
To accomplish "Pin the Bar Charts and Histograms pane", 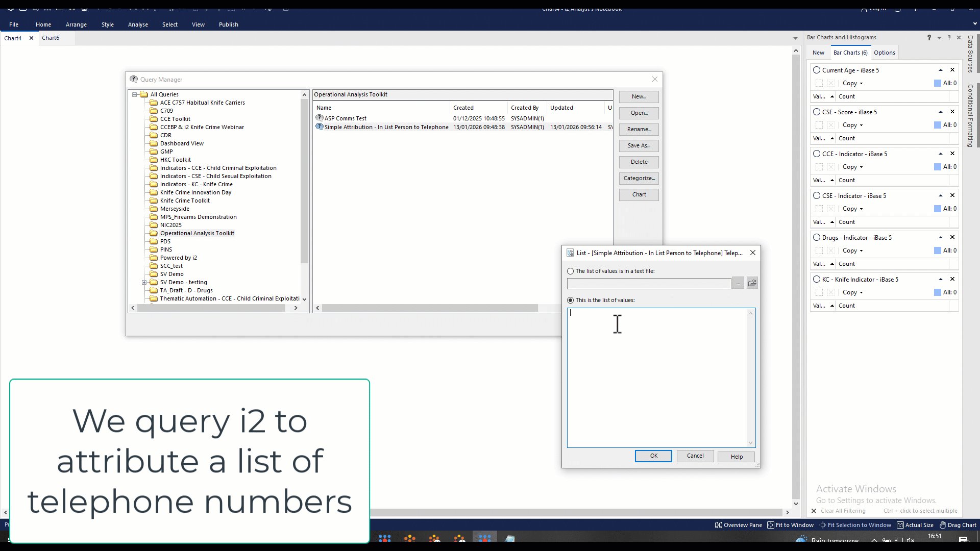I will click(949, 38).
